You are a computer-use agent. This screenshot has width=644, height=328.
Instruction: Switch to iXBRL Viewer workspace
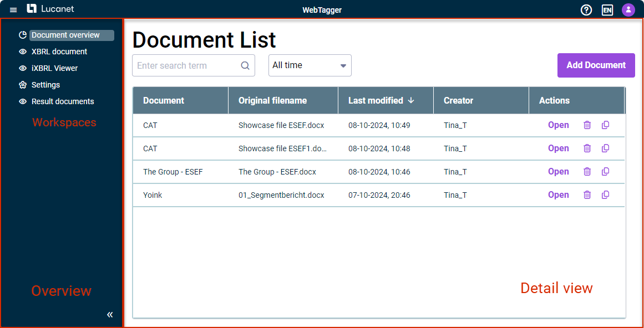(54, 68)
